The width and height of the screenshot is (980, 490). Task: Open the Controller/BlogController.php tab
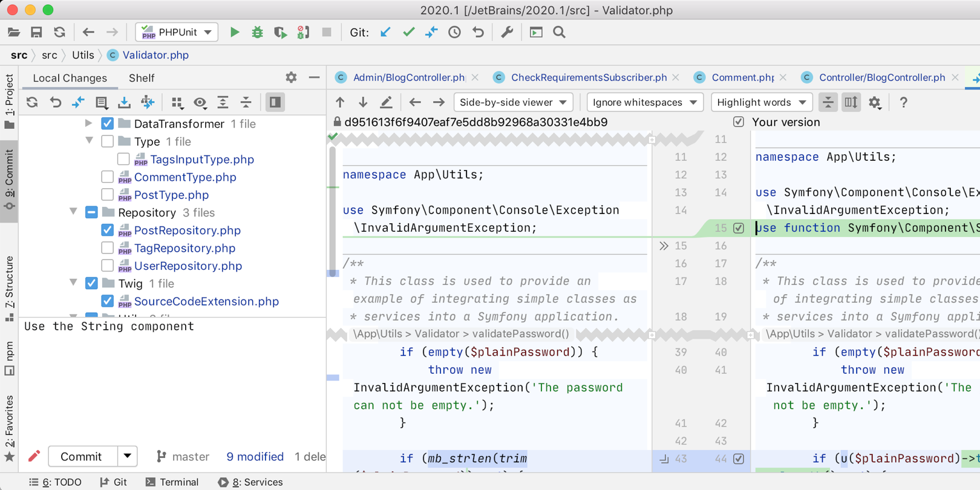pos(881,77)
